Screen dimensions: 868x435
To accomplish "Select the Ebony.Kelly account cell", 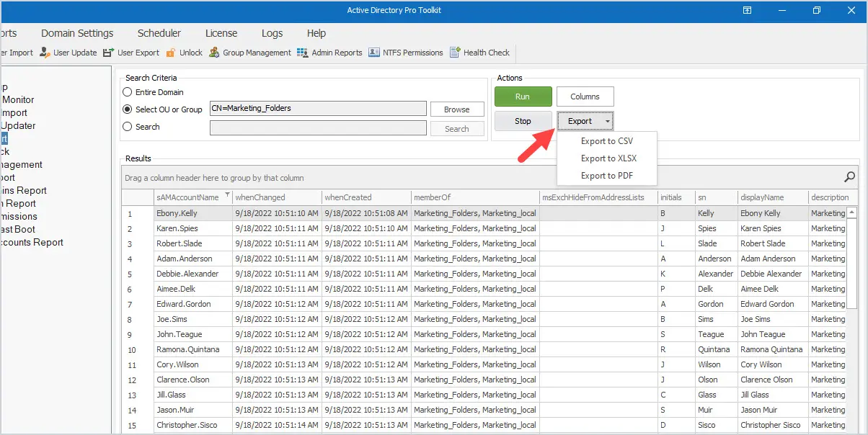I will click(x=192, y=213).
